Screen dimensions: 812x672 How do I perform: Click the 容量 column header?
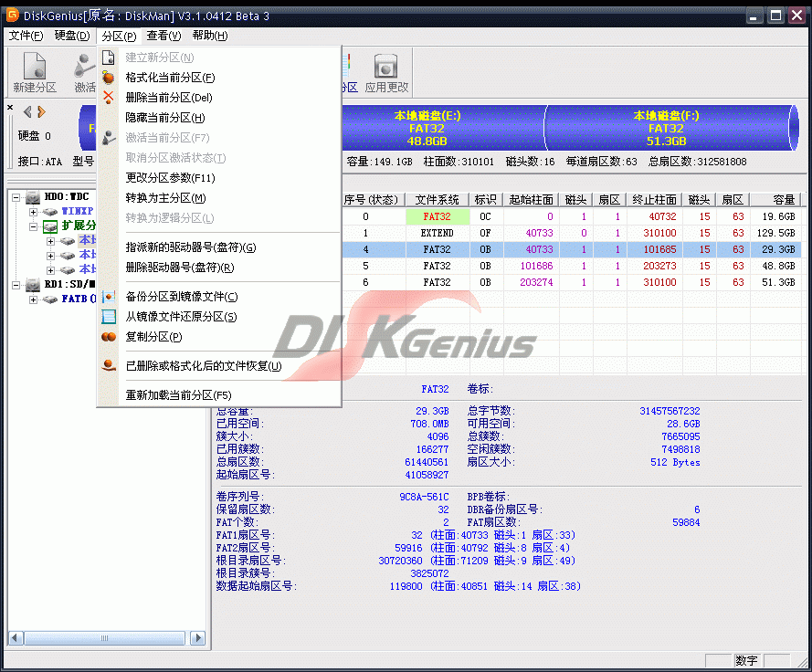click(x=775, y=200)
